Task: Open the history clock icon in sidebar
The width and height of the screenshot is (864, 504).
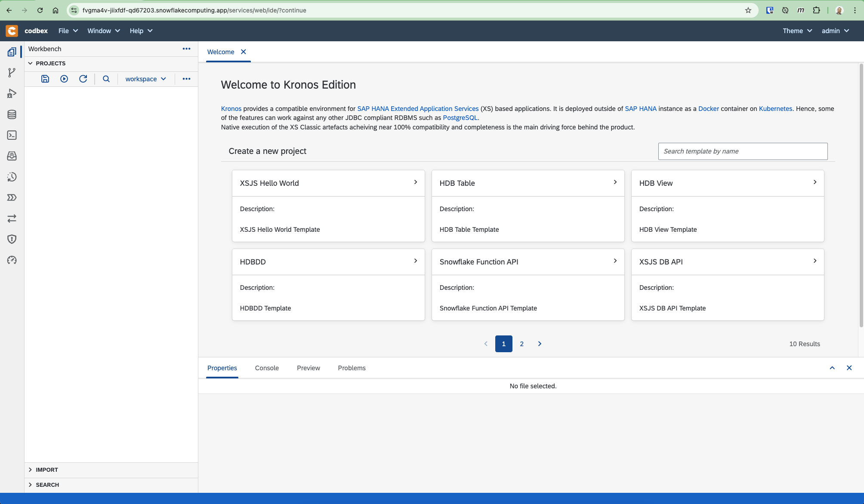Action: [x=12, y=177]
